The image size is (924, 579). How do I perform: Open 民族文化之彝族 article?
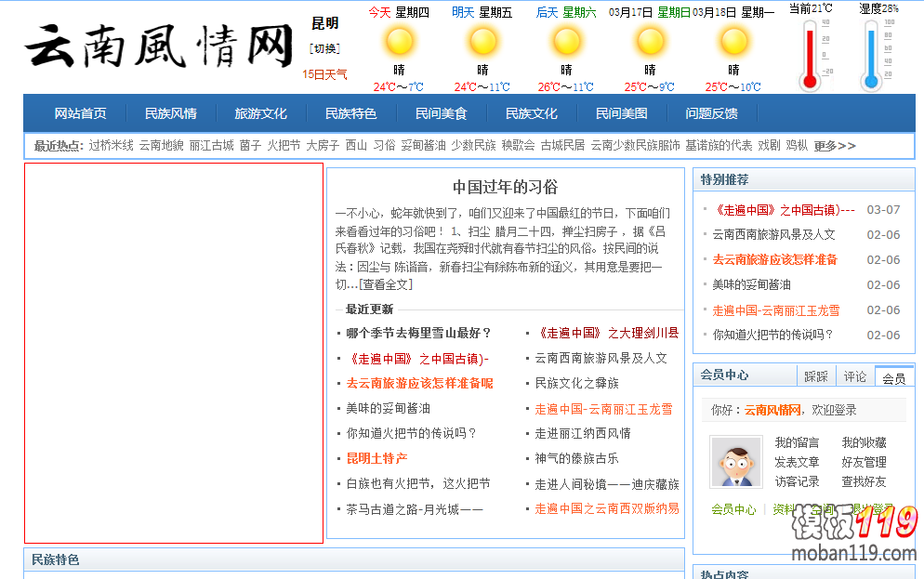click(577, 384)
